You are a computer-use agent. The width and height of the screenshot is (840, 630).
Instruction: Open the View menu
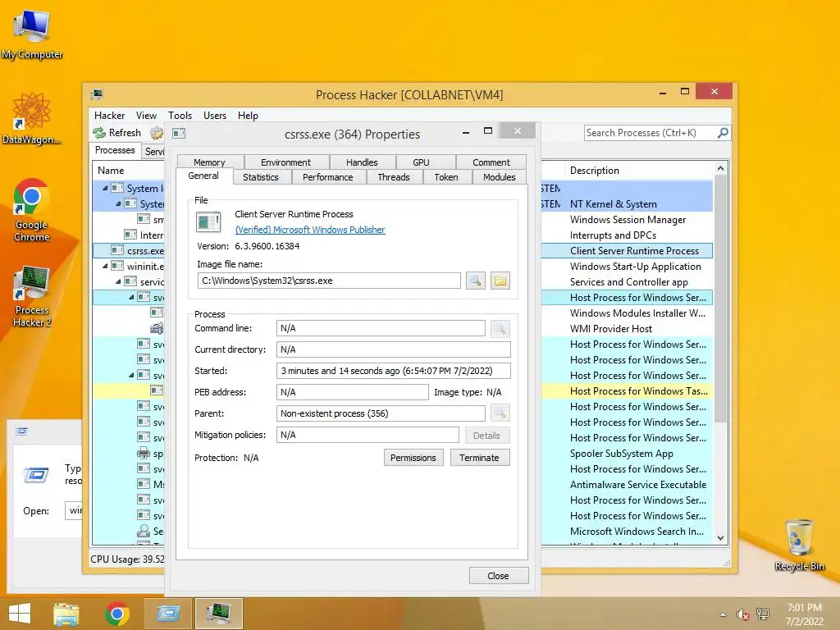tap(146, 116)
